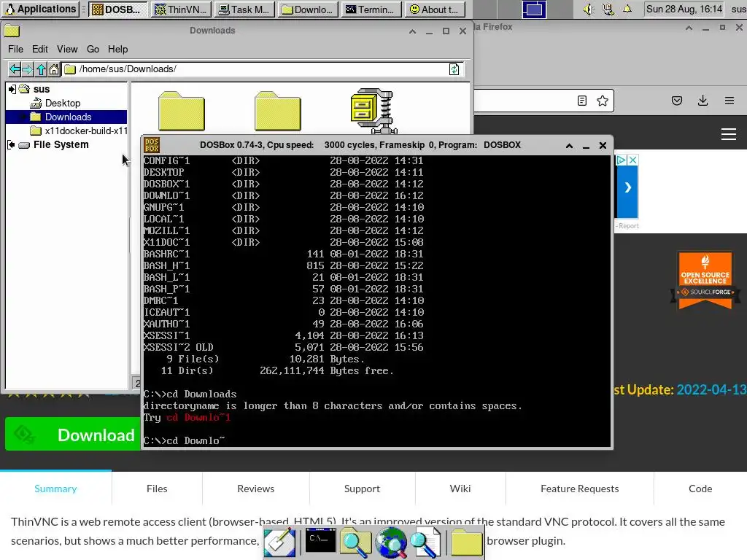The height and width of the screenshot is (560, 747).
Task: Open the File menu in the file manager
Action: click(x=15, y=49)
